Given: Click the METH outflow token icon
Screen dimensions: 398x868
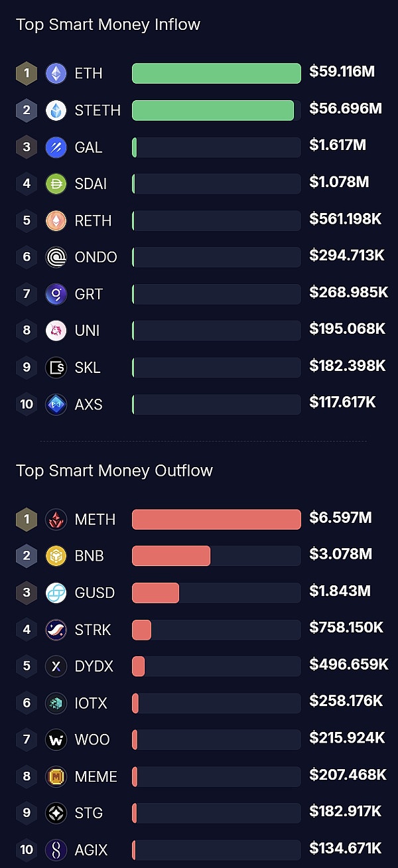Looking at the screenshot, I should point(56,520).
